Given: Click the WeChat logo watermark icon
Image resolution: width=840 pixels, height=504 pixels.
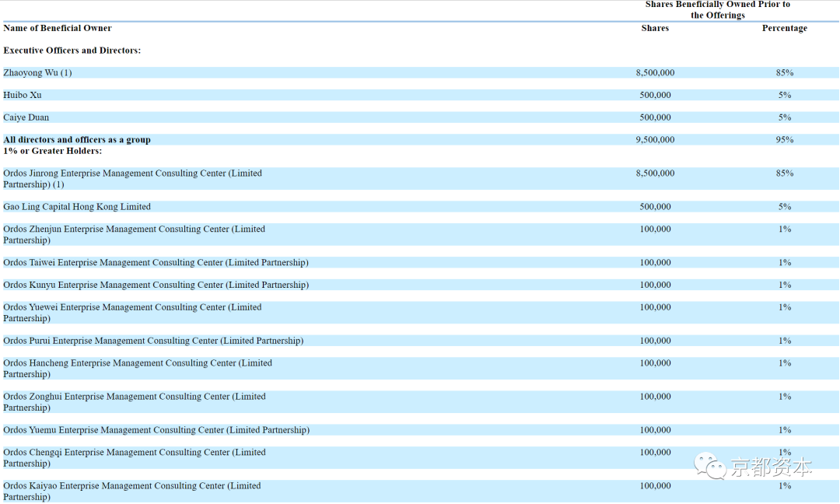Looking at the screenshot, I should pyautogui.click(x=710, y=465).
